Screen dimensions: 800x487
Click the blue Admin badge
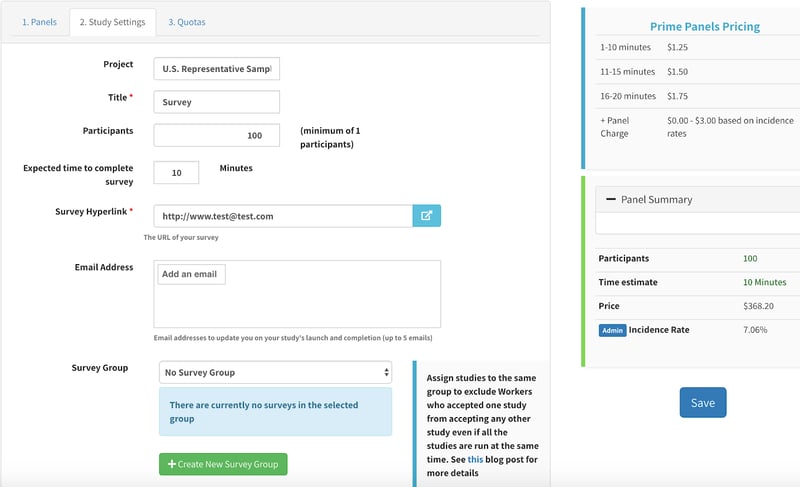[612, 330]
